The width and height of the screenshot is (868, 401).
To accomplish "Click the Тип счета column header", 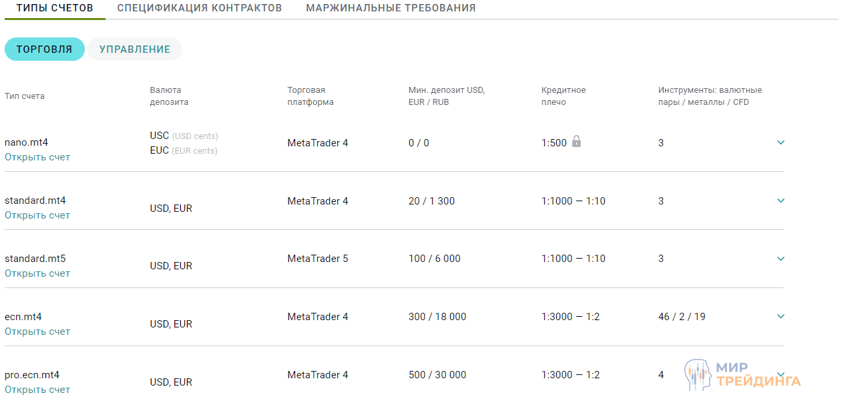I will coord(25,96).
